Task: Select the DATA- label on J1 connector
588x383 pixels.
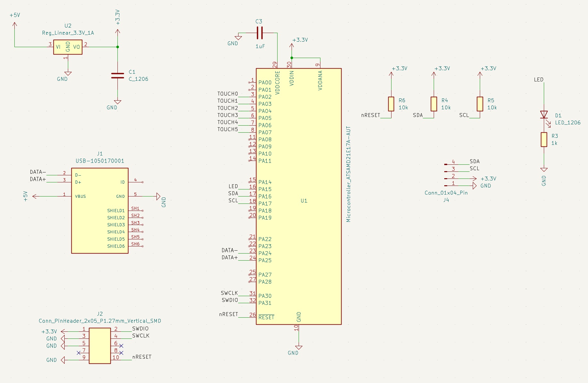Action: [38, 172]
